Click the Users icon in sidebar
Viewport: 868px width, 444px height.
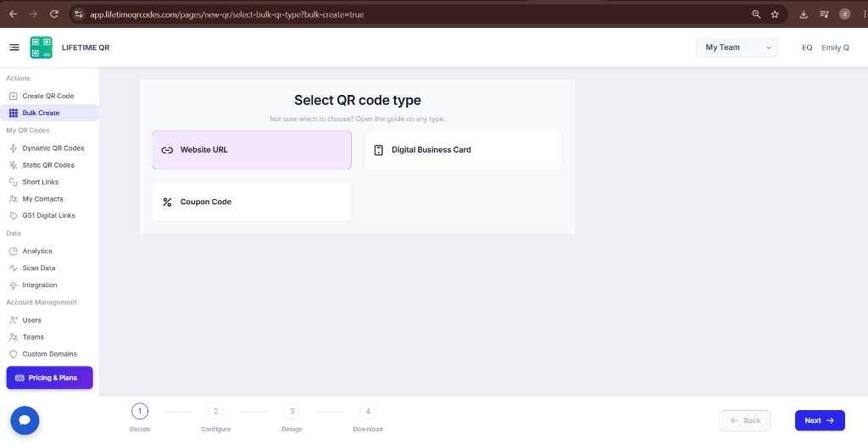(14, 320)
